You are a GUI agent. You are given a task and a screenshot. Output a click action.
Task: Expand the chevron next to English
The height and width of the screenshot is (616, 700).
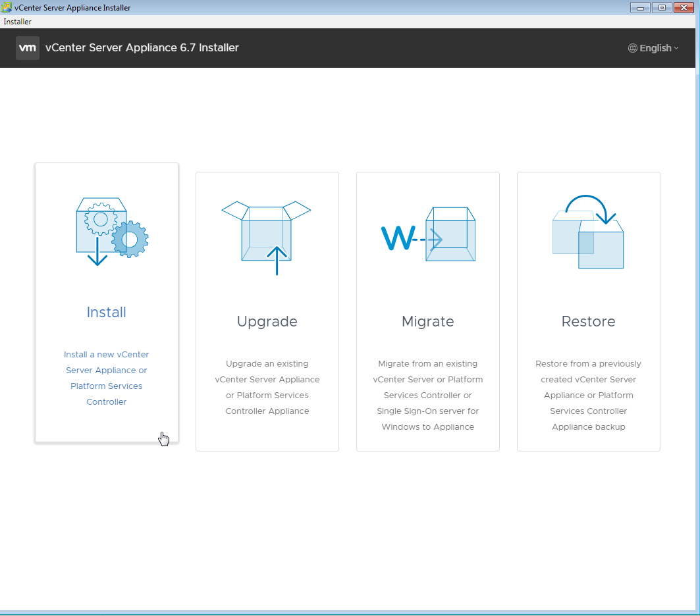[676, 48]
